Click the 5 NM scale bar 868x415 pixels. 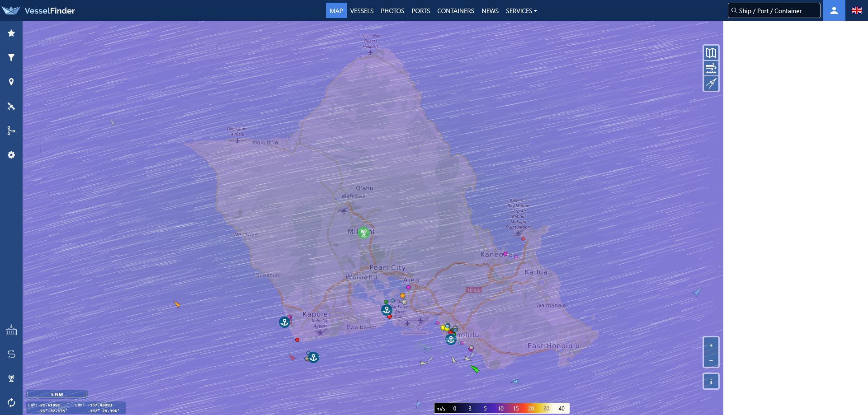click(x=57, y=394)
